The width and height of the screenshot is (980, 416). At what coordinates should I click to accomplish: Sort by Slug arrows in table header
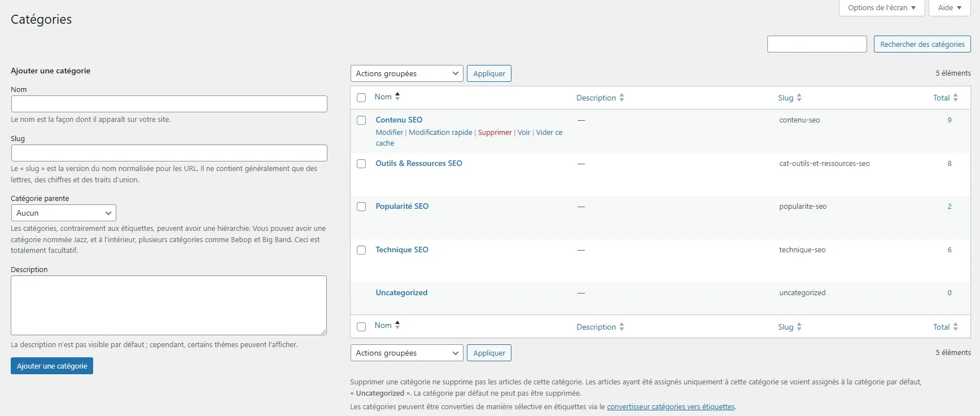(799, 98)
